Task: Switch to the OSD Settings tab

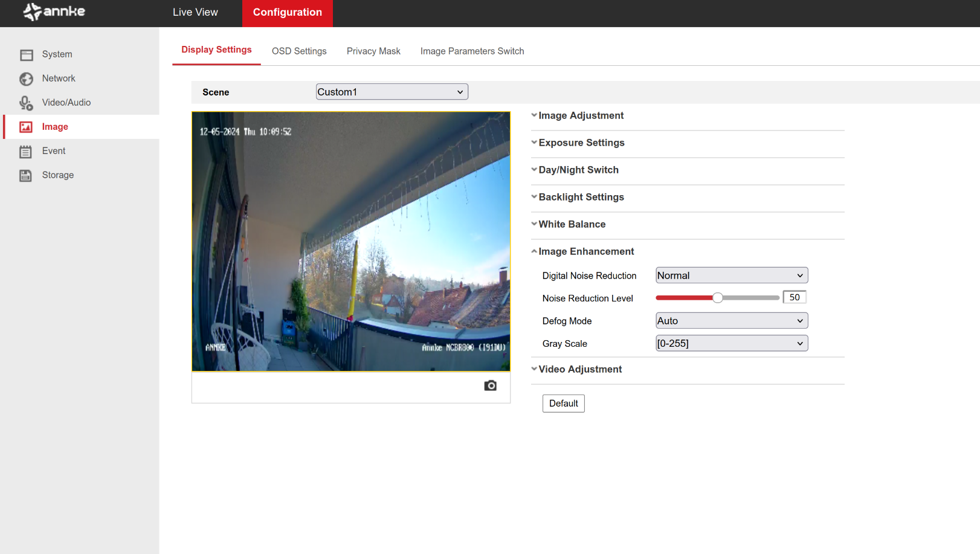Action: pyautogui.click(x=299, y=51)
